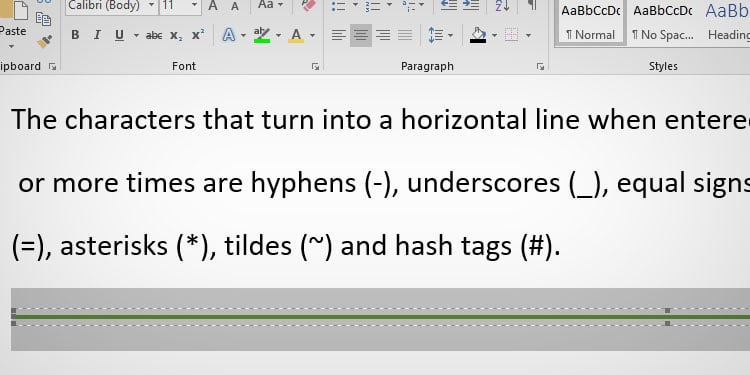Toggle Subscript formatting
Screen dimensions: 750x375
coord(176,36)
